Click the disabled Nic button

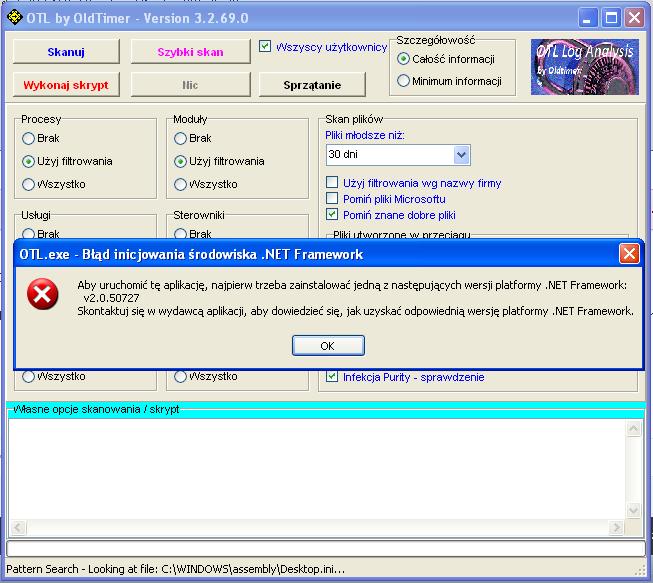click(x=191, y=85)
